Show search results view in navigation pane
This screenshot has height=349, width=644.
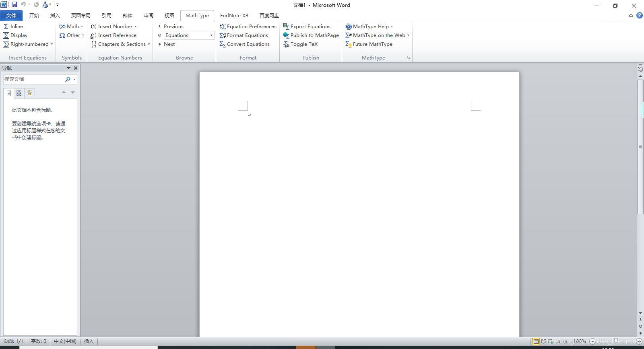(x=29, y=93)
